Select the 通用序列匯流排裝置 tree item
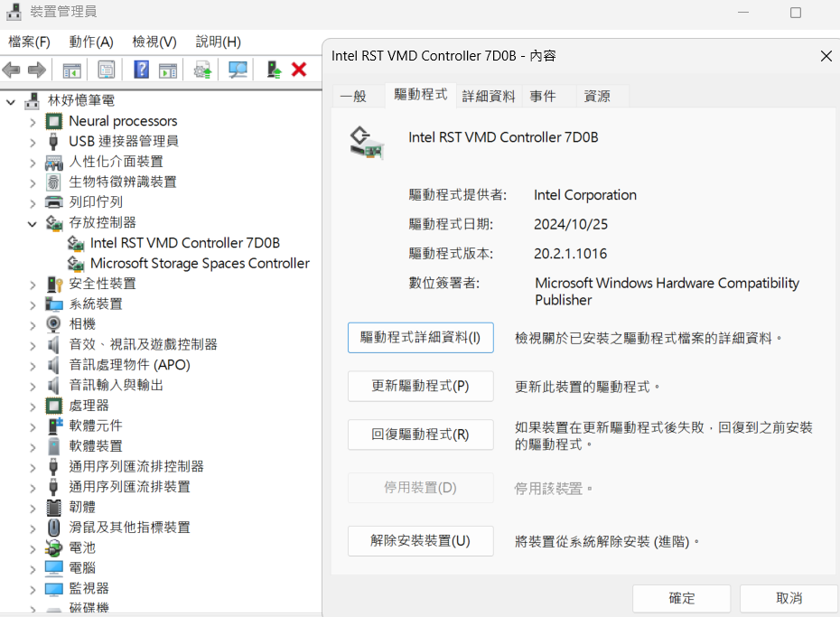The image size is (840, 617). [x=130, y=487]
